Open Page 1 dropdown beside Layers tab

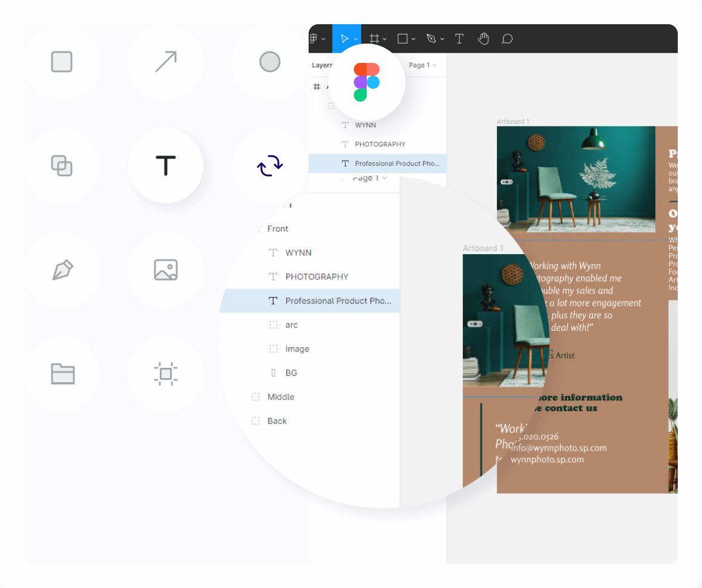coord(422,65)
